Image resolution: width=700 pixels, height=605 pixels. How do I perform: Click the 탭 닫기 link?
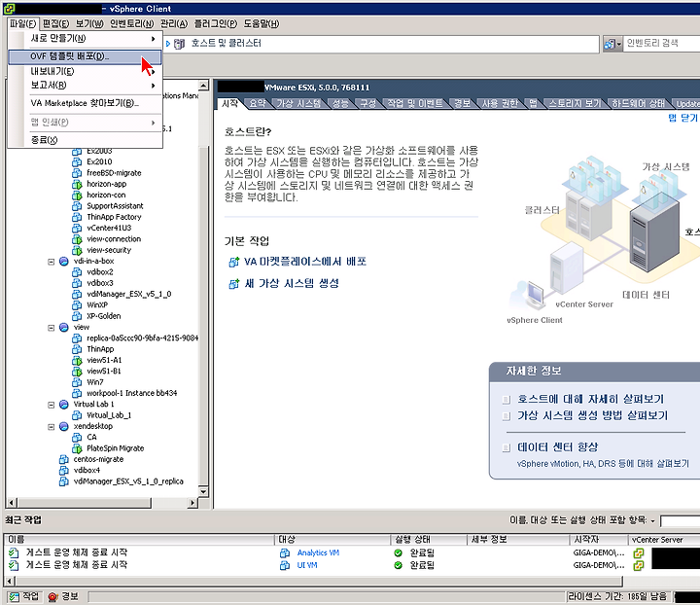point(682,118)
